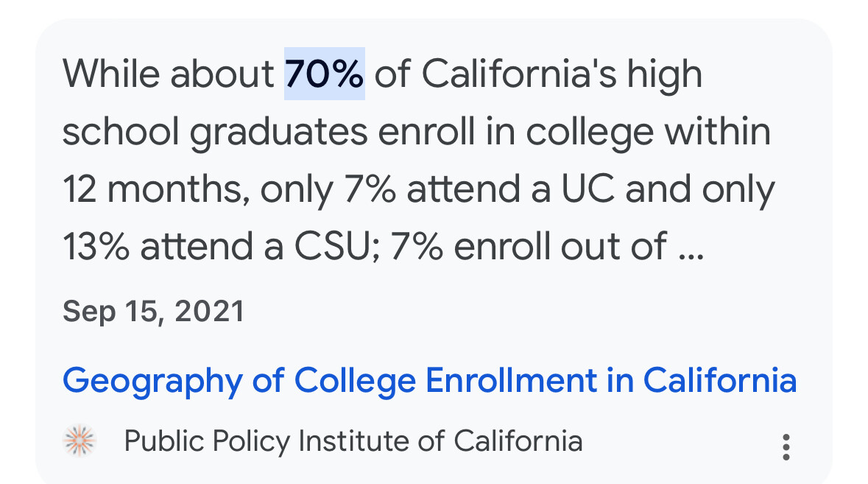Screen dimensions: 868x484
Task: Click "12 months" in the snippet text
Action: coord(151,189)
